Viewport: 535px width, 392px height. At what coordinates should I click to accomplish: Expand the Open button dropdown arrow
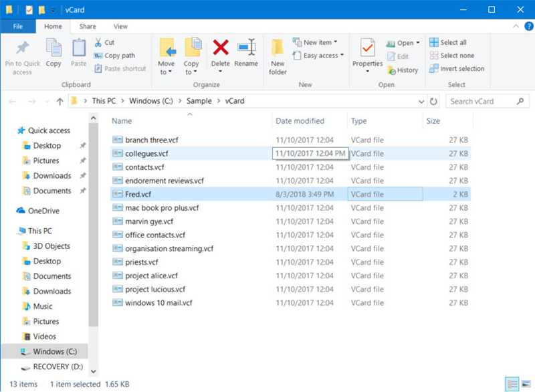coord(418,43)
